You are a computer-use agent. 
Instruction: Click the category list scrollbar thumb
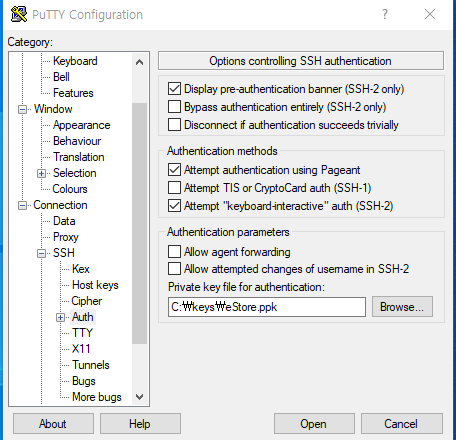140,223
